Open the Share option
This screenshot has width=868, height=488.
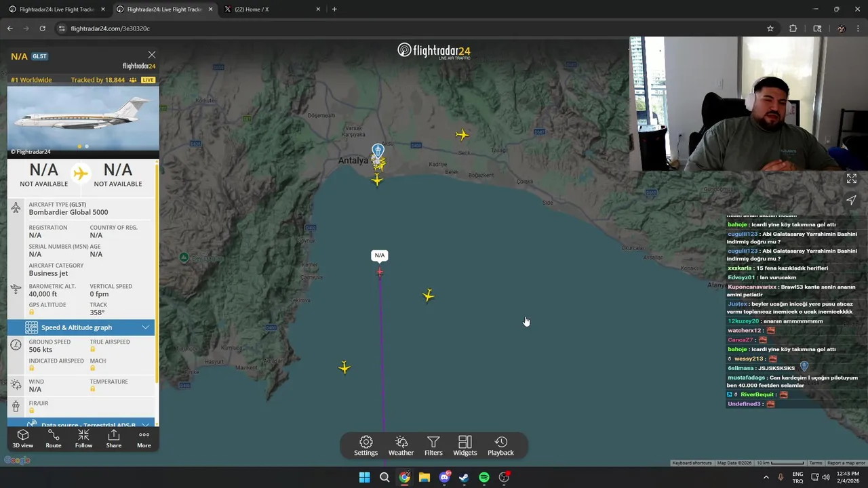[x=114, y=439]
